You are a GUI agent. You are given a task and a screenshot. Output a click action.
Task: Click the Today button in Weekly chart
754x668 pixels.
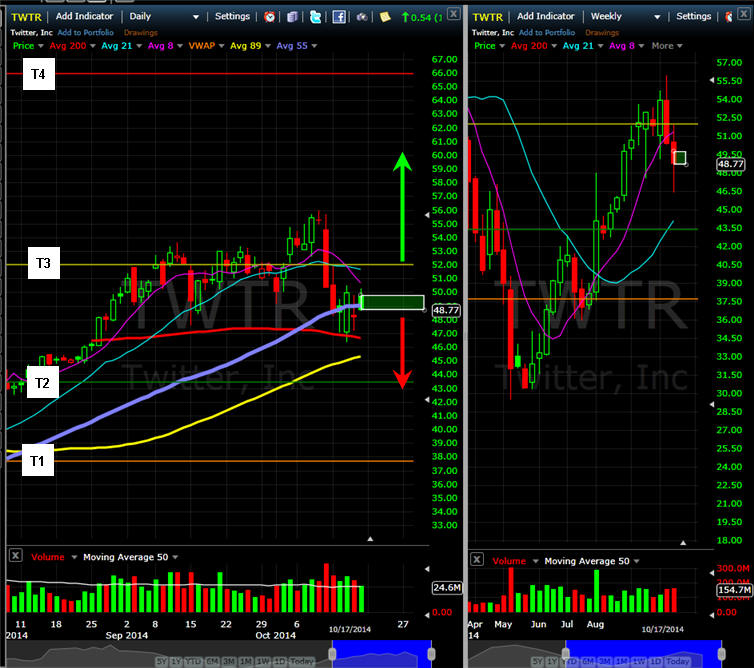pos(677,661)
